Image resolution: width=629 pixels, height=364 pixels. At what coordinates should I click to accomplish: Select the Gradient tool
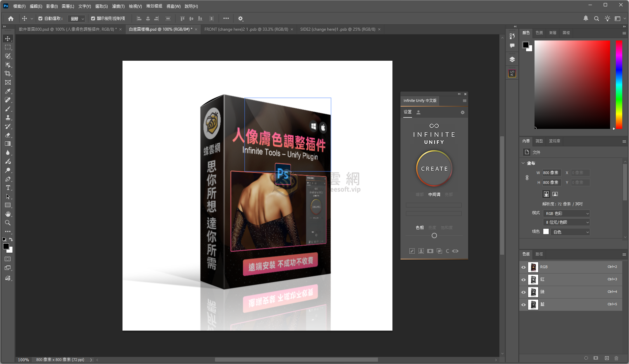click(8, 144)
